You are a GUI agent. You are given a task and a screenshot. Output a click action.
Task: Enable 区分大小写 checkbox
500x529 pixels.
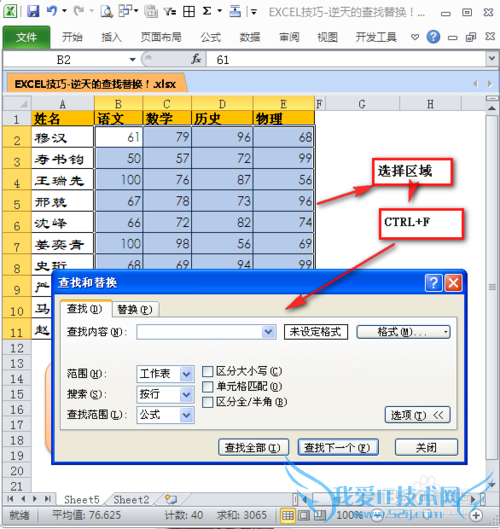(x=207, y=371)
